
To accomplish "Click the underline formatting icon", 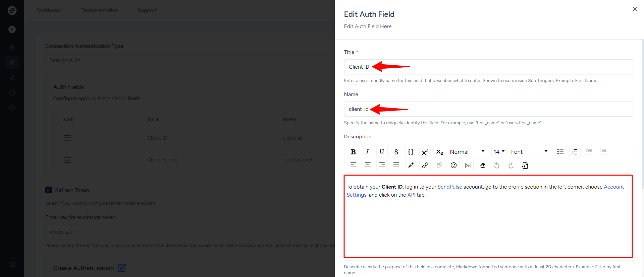I will point(382,152).
